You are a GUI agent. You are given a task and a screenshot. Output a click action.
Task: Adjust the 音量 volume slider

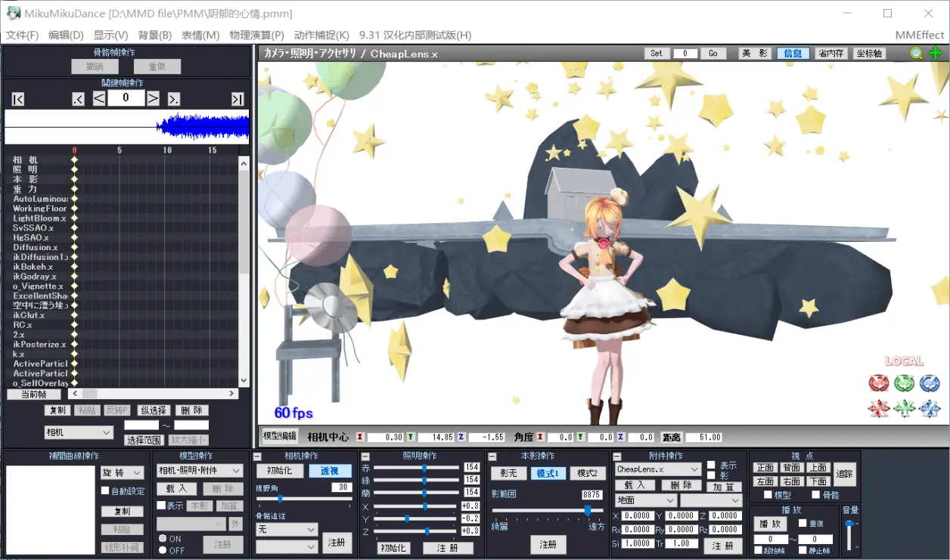tap(850, 534)
